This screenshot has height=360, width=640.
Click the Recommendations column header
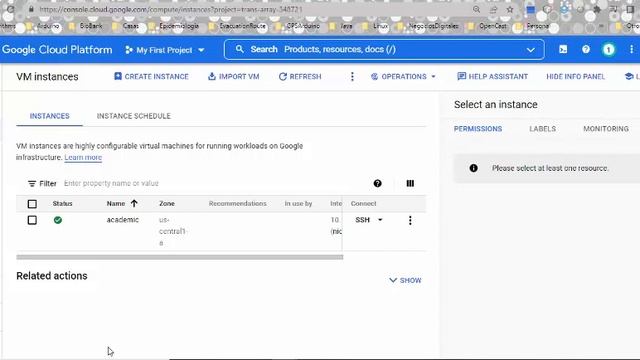point(238,203)
